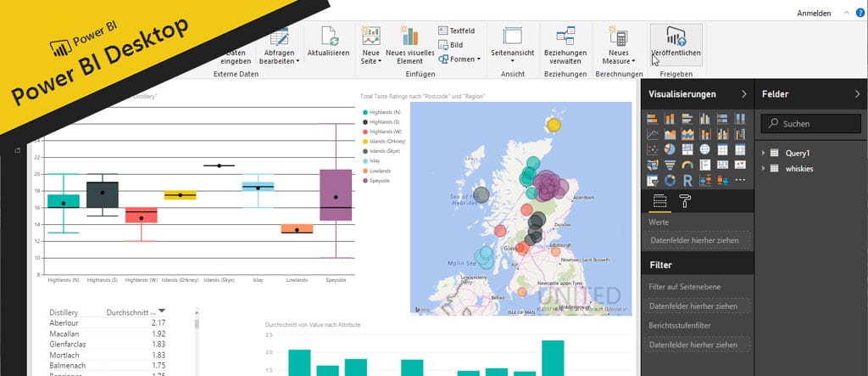Sort by the Durchschnitt column header arrow
Image resolution: width=868 pixels, height=376 pixels.
pyautogui.click(x=162, y=311)
